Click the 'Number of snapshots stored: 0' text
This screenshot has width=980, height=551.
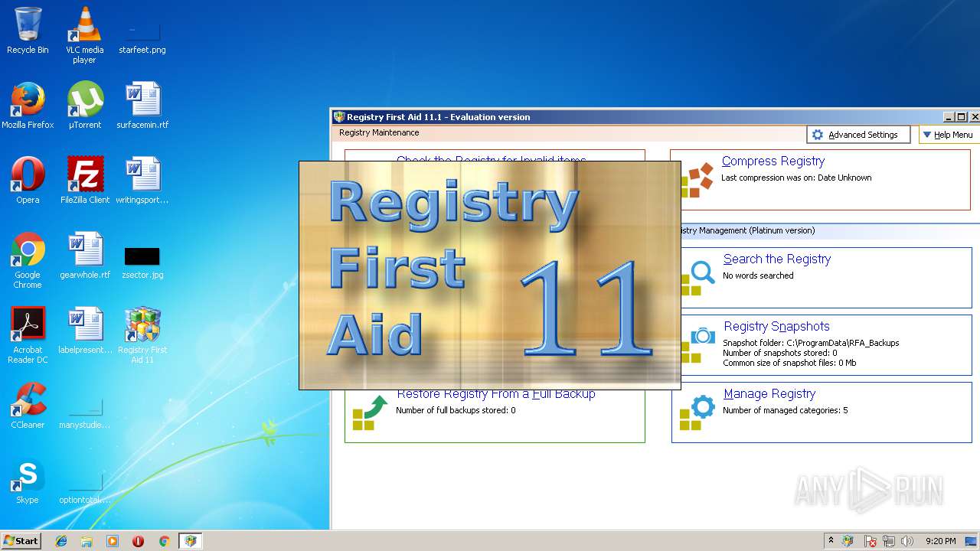[x=780, y=353]
